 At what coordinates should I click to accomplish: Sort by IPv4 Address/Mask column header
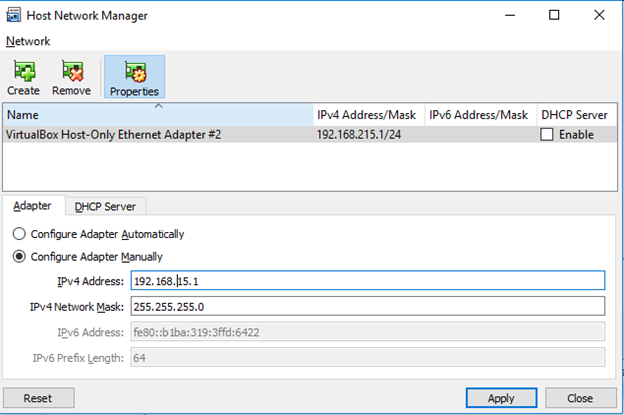point(367,115)
